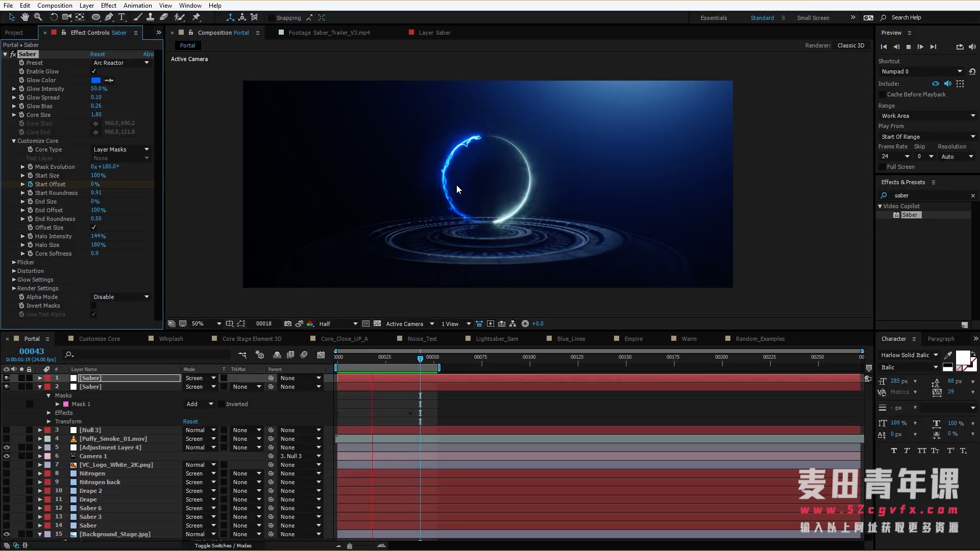Open the Composition menu
The width and height of the screenshot is (980, 551).
coord(55,6)
